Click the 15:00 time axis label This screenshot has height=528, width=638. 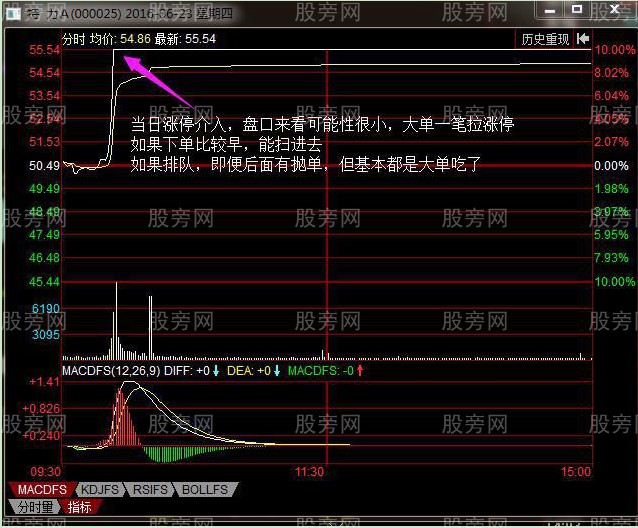tap(576, 472)
